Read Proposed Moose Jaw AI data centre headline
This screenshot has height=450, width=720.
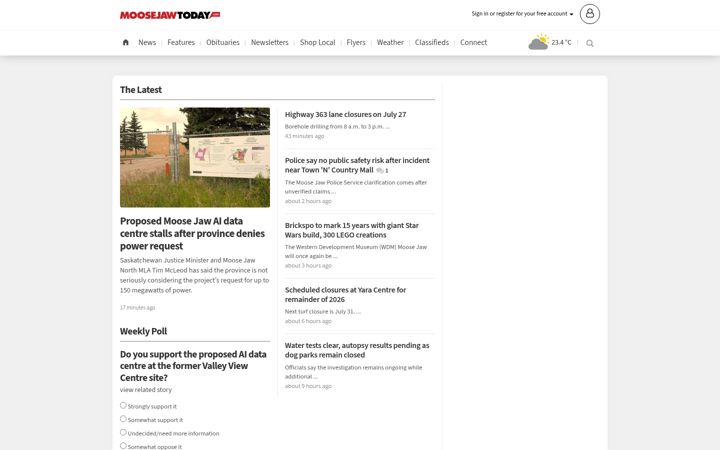(192, 233)
